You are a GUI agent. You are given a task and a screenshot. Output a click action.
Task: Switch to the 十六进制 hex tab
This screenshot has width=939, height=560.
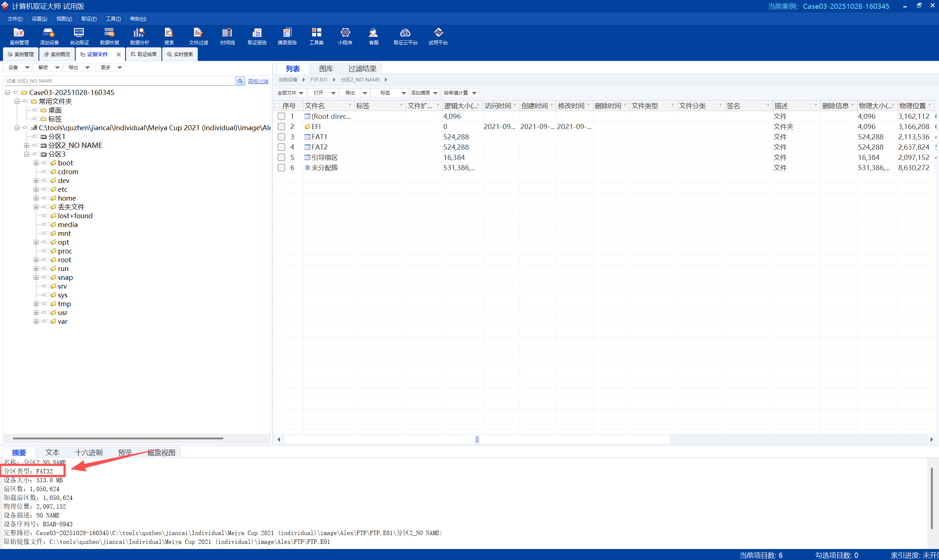coord(89,453)
